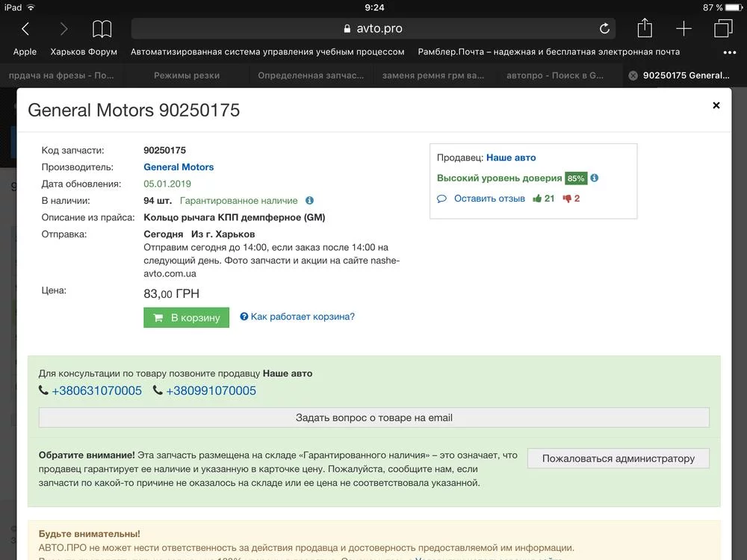Tap phone icon next to +380991070005

point(158,391)
